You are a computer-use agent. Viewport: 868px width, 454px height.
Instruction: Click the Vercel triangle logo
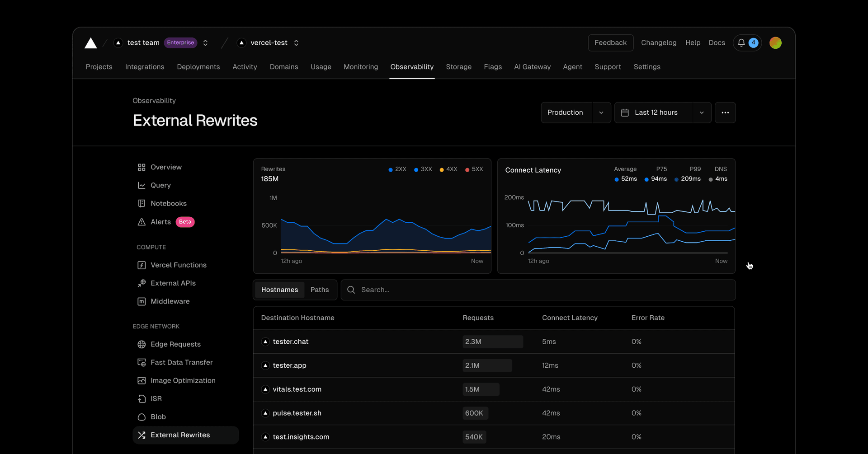pos(91,43)
